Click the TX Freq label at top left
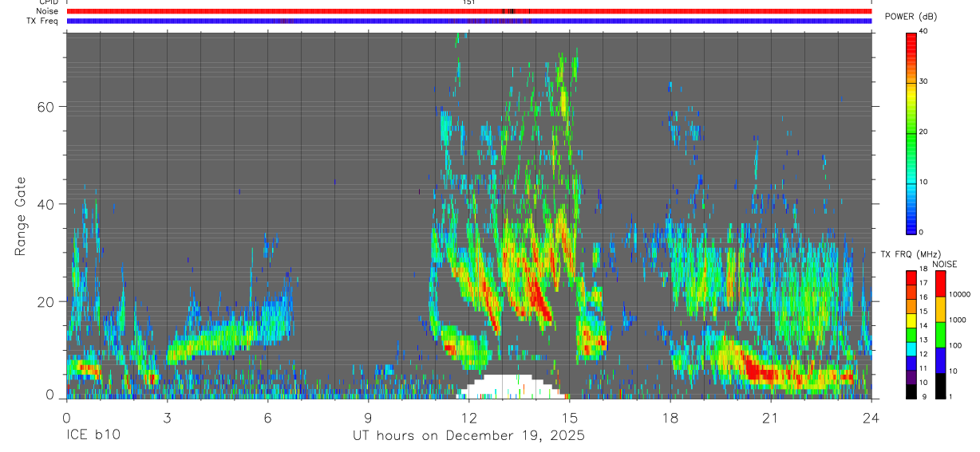Viewport: 980px width, 452px height. [x=42, y=21]
